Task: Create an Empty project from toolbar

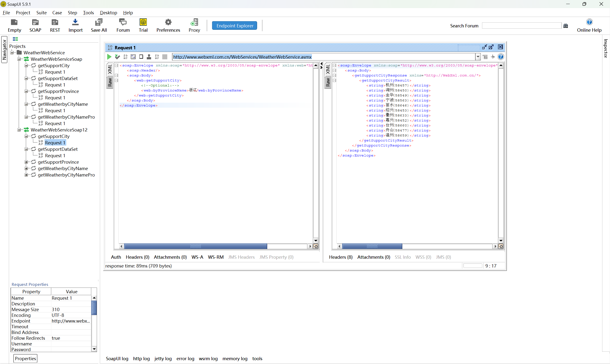Action: [15, 25]
